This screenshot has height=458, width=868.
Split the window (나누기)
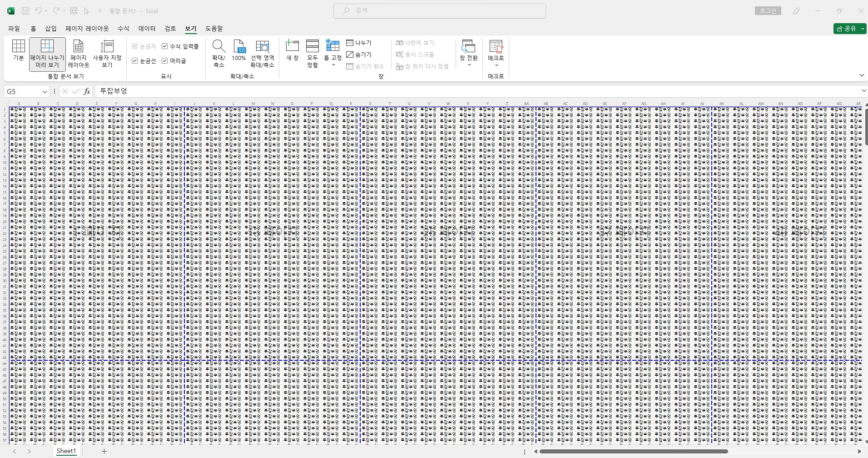[359, 43]
